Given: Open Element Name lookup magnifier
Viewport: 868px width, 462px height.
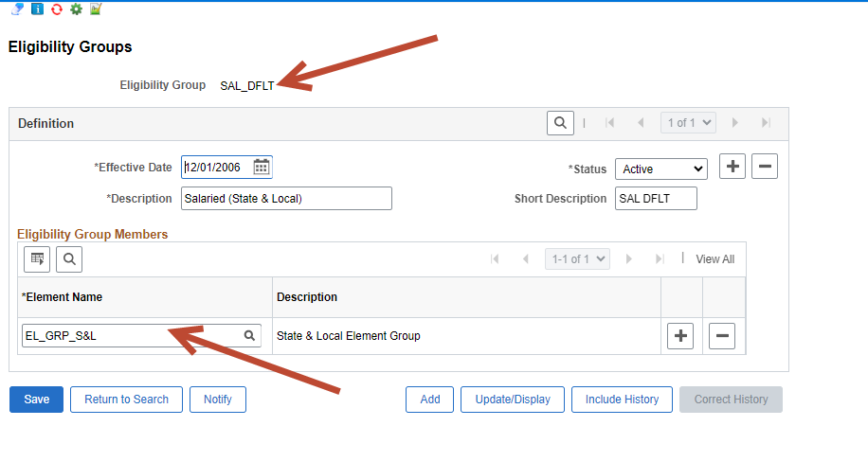Looking at the screenshot, I should pos(249,335).
